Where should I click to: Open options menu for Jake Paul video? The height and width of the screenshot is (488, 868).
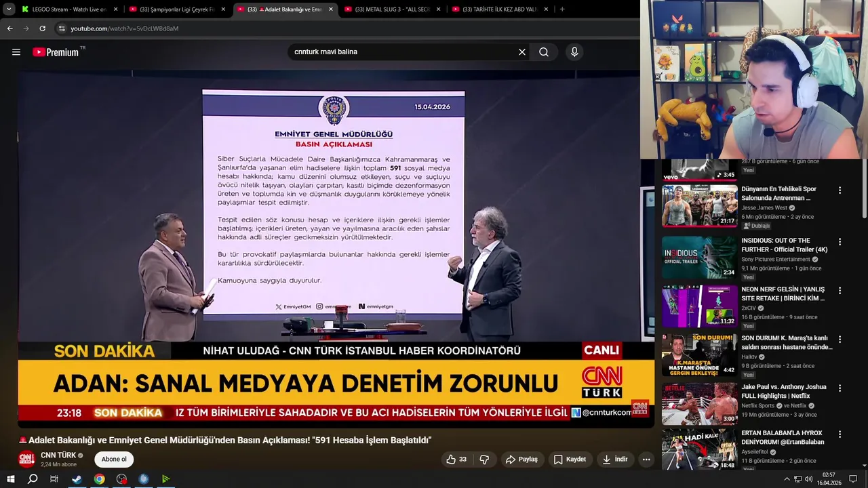tap(840, 388)
